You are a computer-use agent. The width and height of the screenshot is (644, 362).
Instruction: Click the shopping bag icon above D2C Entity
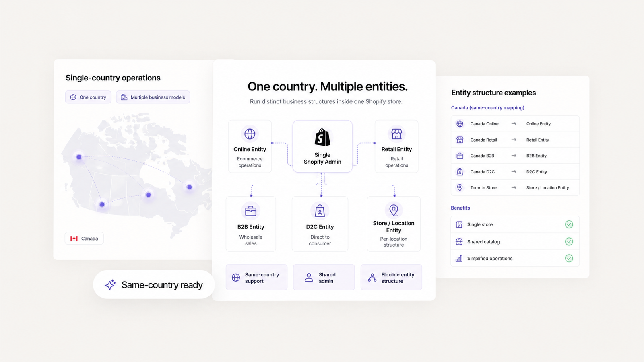tap(320, 211)
